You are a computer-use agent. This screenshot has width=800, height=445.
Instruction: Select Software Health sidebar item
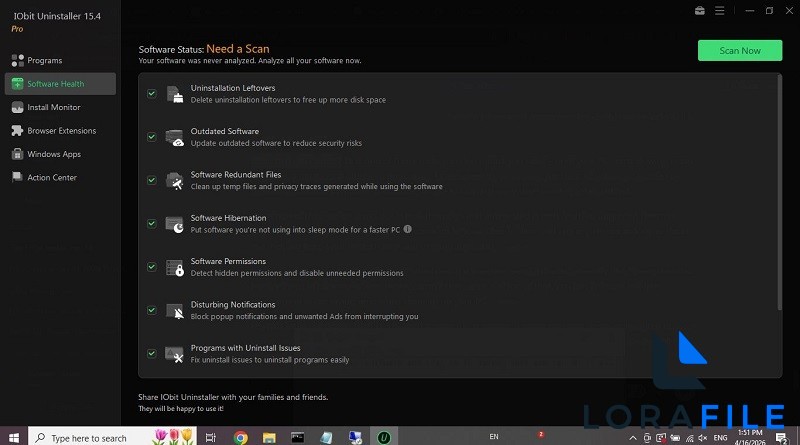click(60, 84)
